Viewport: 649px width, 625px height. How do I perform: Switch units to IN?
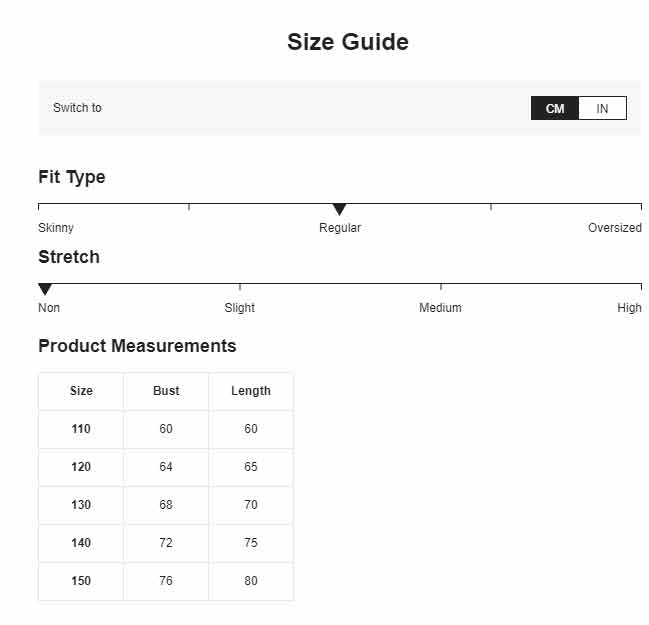[602, 108]
